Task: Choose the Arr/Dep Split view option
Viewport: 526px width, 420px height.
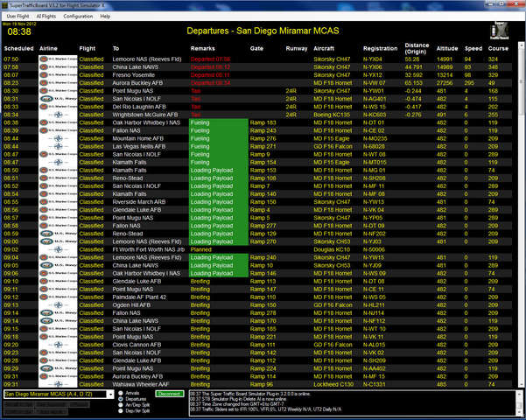Action: pos(121,405)
